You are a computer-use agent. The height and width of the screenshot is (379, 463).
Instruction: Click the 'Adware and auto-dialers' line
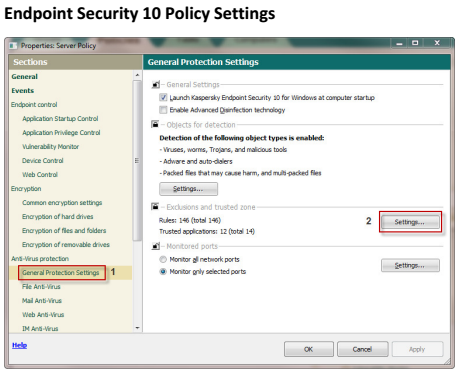tap(196, 161)
